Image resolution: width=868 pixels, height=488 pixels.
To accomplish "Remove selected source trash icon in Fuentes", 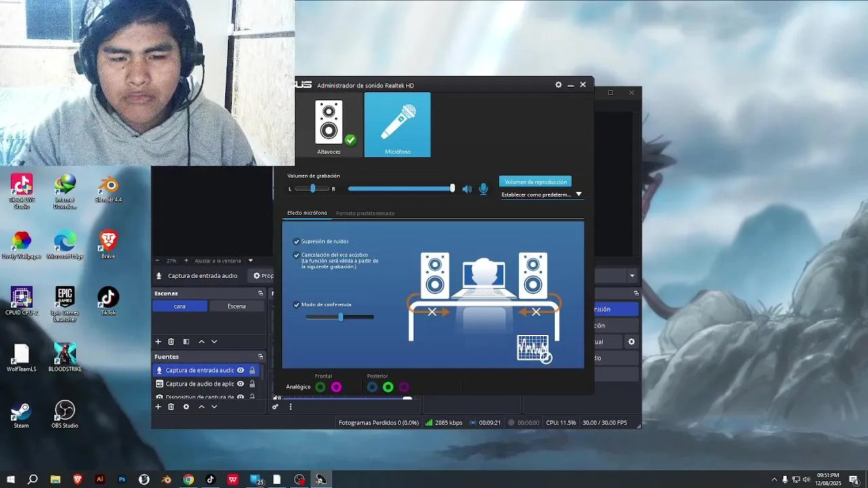I will click(171, 407).
